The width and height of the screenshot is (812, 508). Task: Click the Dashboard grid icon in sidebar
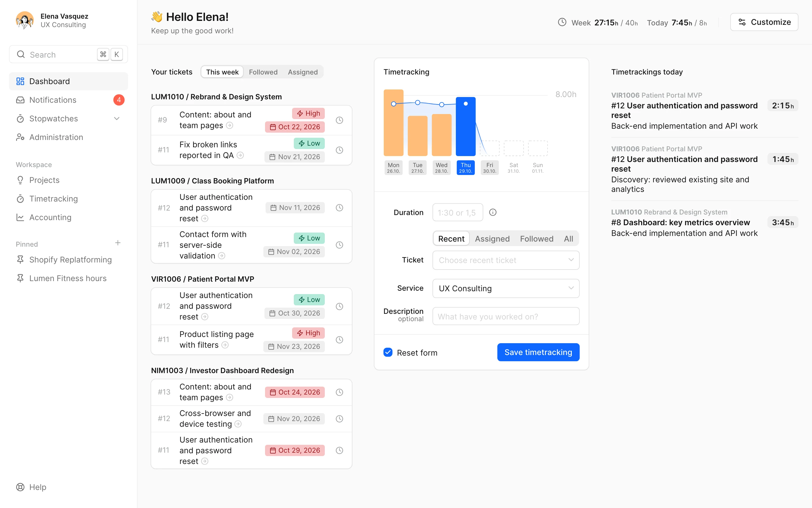click(20, 81)
